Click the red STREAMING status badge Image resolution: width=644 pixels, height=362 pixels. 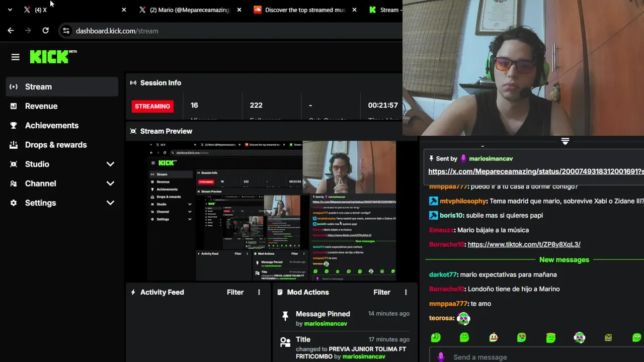point(152,106)
